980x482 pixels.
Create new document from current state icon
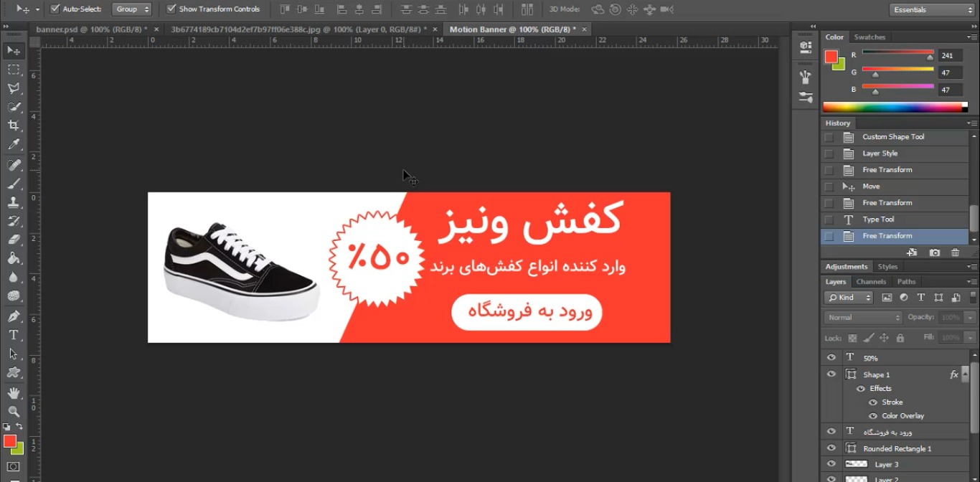pos(912,252)
